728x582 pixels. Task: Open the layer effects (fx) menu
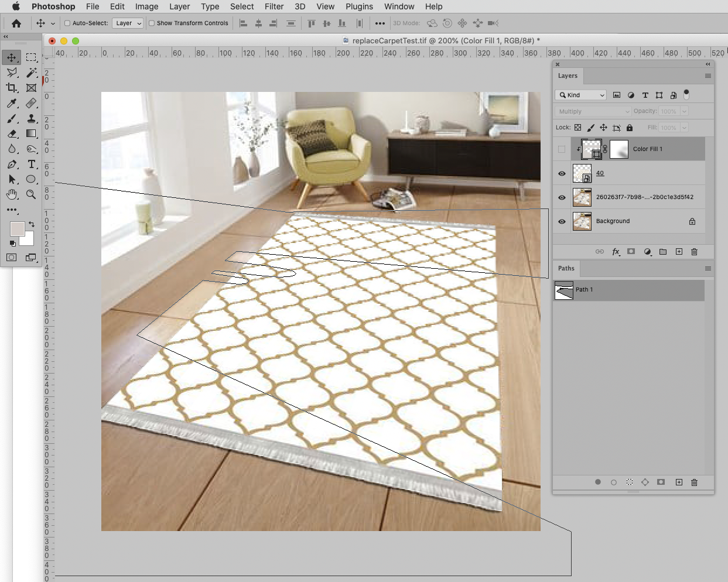click(x=616, y=252)
